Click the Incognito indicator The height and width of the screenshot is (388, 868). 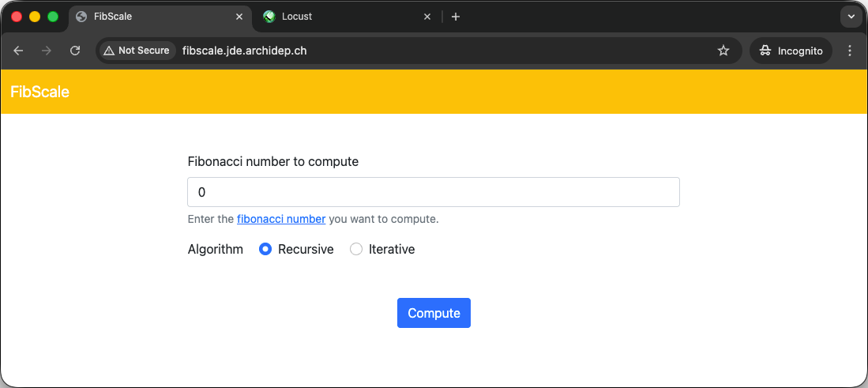click(791, 51)
